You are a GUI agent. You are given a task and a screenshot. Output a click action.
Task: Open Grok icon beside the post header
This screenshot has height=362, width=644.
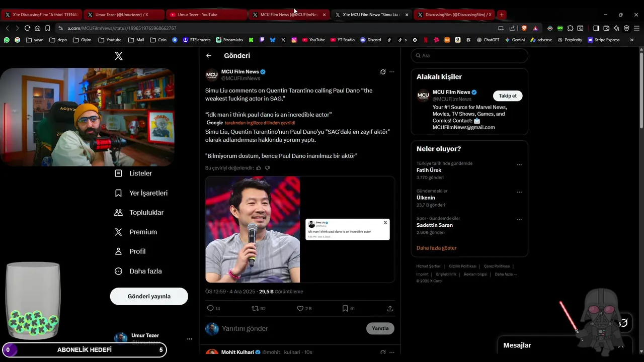click(x=383, y=72)
